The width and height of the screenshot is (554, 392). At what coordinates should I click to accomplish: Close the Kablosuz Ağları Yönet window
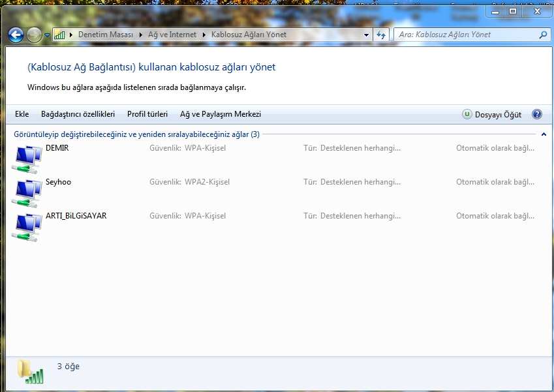(537, 11)
